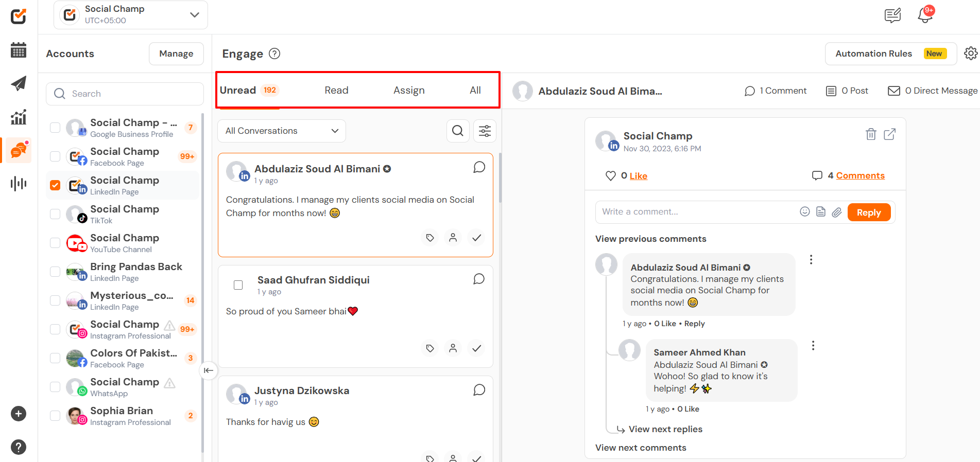Open Engage settings gear
This screenshot has height=462, width=980.
tap(971, 54)
